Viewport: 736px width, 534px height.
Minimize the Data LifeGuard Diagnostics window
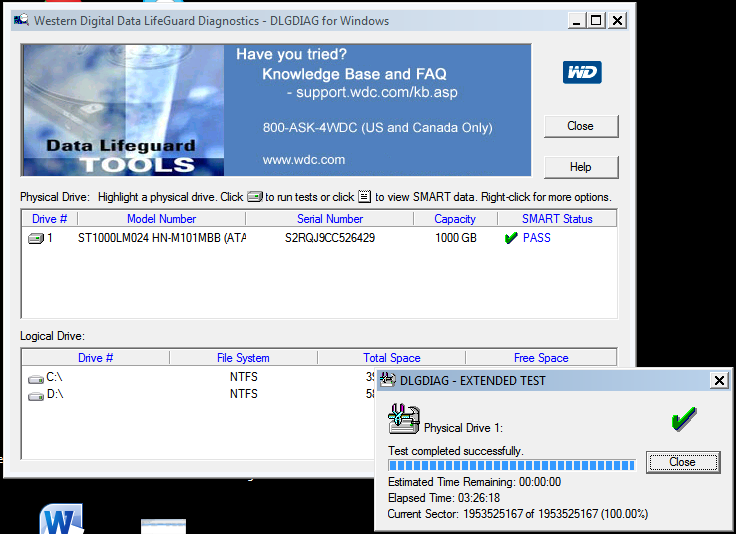tap(576, 21)
